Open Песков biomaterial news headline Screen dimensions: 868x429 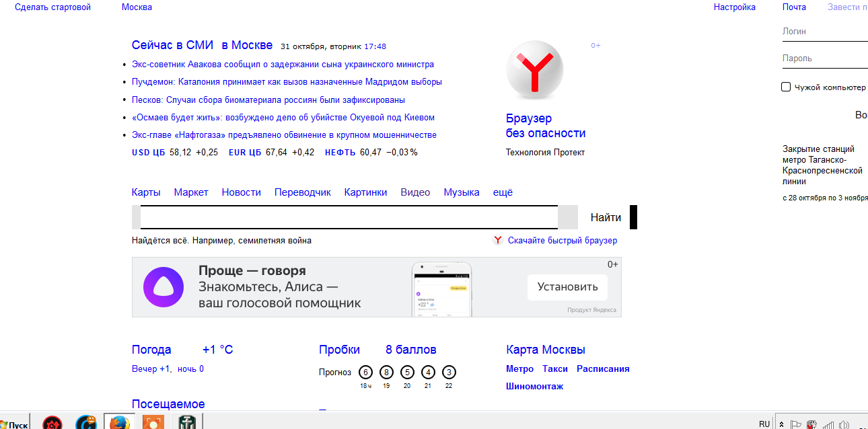pos(268,100)
